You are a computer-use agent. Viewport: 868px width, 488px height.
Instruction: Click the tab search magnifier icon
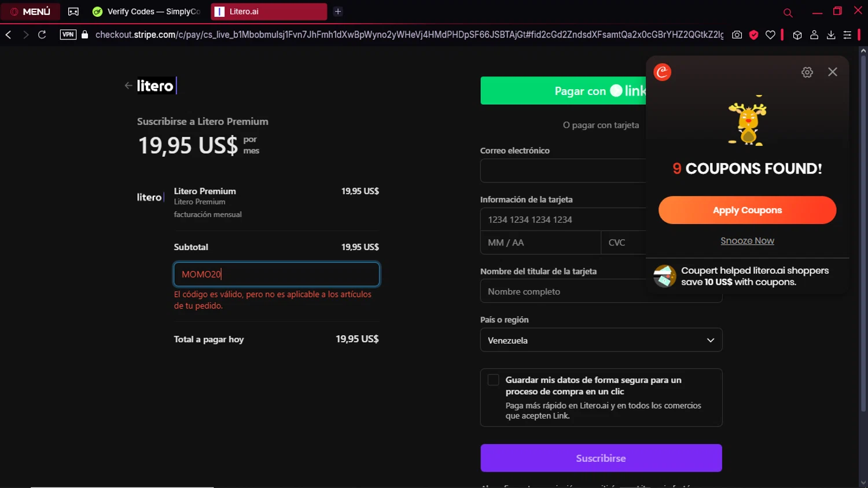coord(788,12)
